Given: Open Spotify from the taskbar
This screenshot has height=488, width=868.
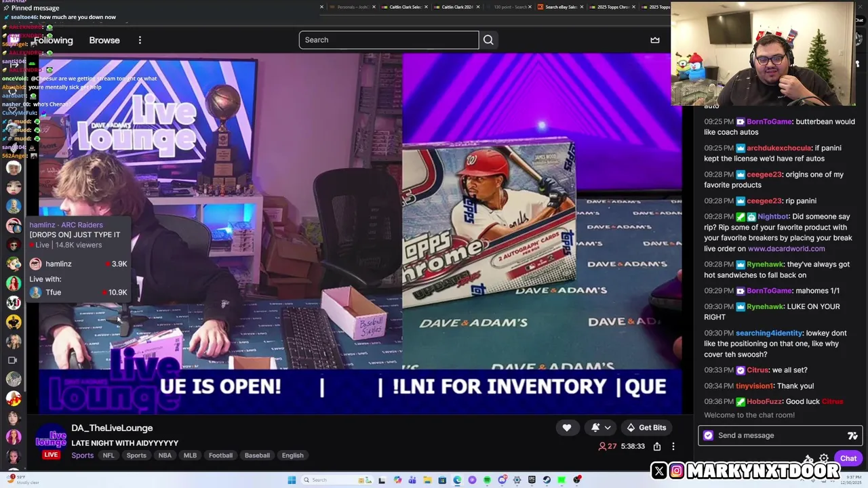Looking at the screenshot, I should coord(487,480).
